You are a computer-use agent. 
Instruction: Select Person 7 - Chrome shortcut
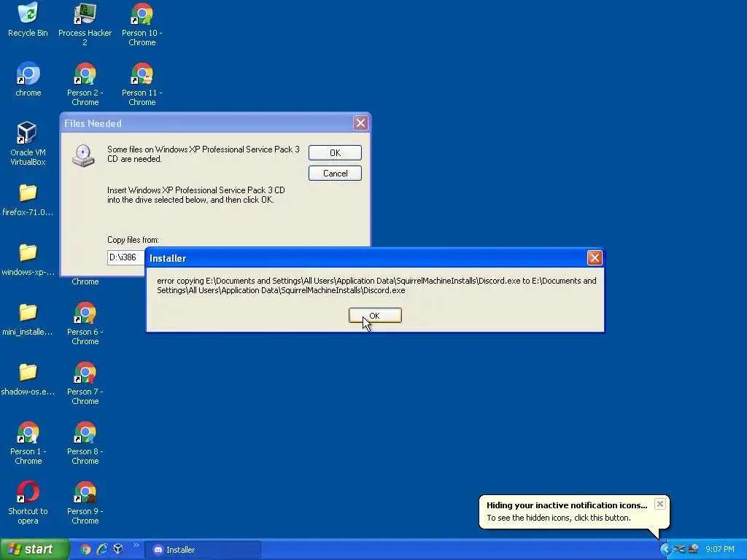85,384
